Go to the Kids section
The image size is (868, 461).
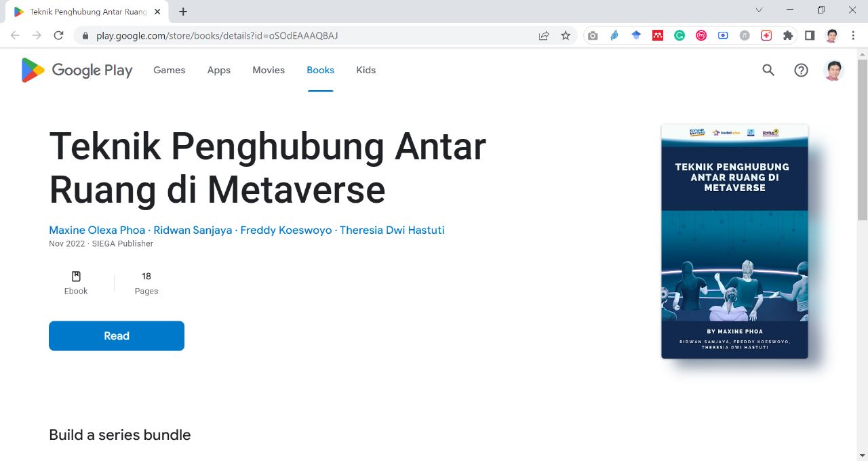click(x=366, y=71)
